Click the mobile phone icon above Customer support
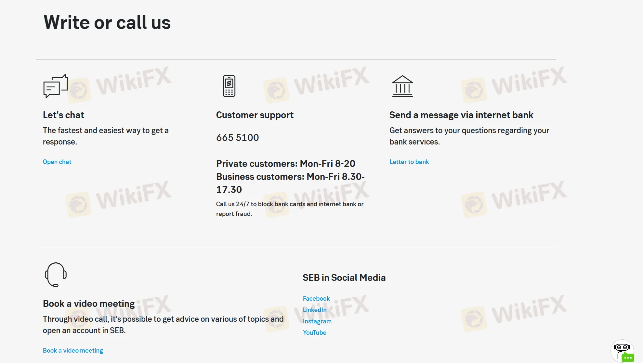The width and height of the screenshot is (644, 363). (x=230, y=85)
